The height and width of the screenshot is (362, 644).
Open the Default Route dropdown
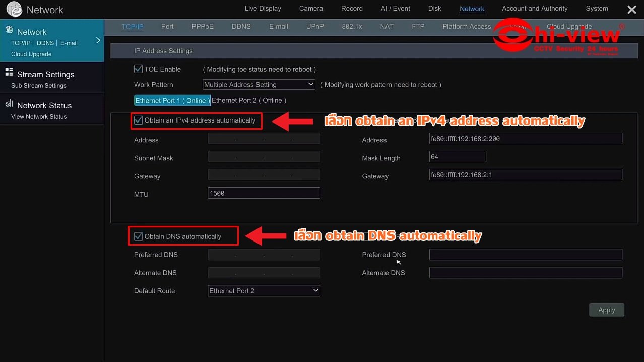264,291
